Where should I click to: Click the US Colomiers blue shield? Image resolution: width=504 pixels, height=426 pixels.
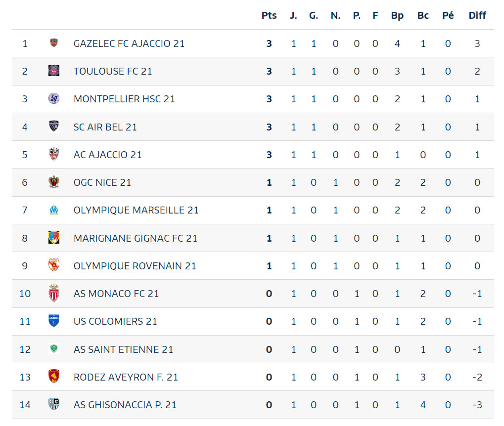tap(54, 321)
